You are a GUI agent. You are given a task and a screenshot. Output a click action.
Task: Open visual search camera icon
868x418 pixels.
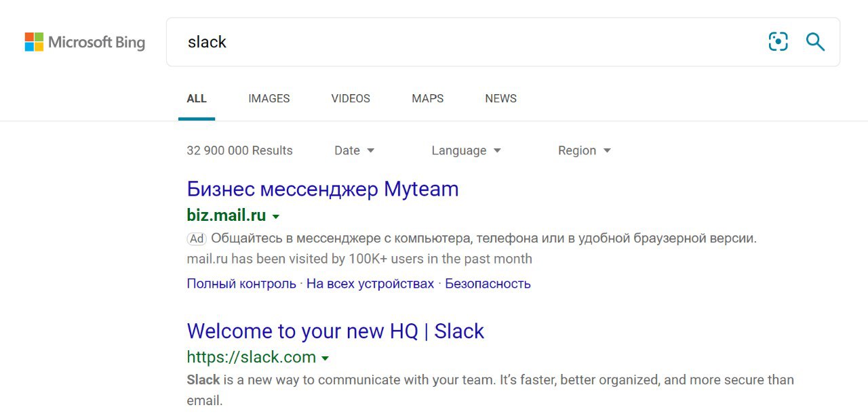[x=778, y=41]
